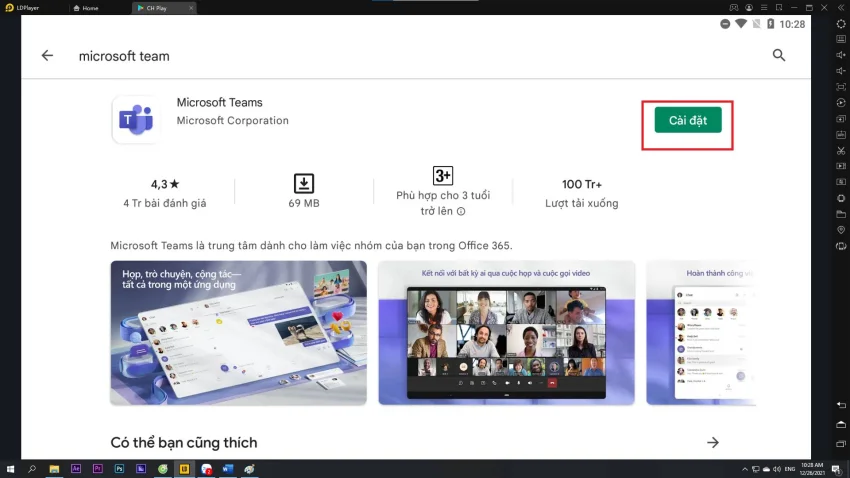
Task: Toggle fullscreen from the LDPlayer sidebar
Action: 841,87
